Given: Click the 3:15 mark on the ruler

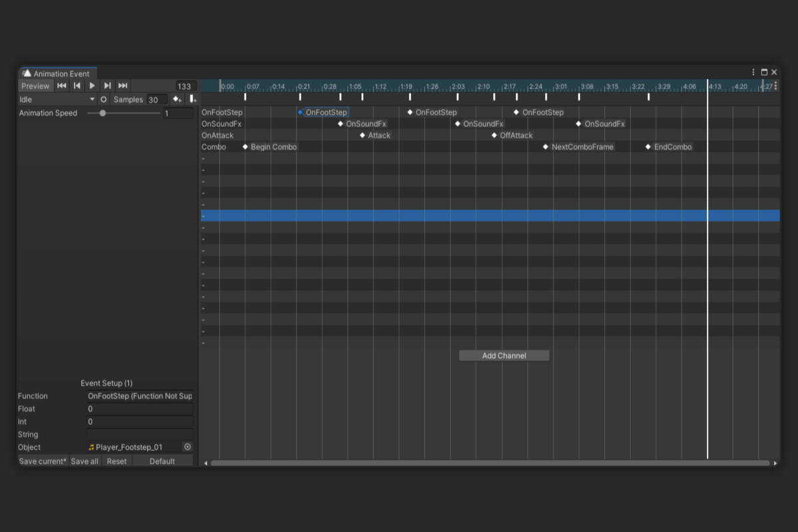Looking at the screenshot, I should pos(612,86).
